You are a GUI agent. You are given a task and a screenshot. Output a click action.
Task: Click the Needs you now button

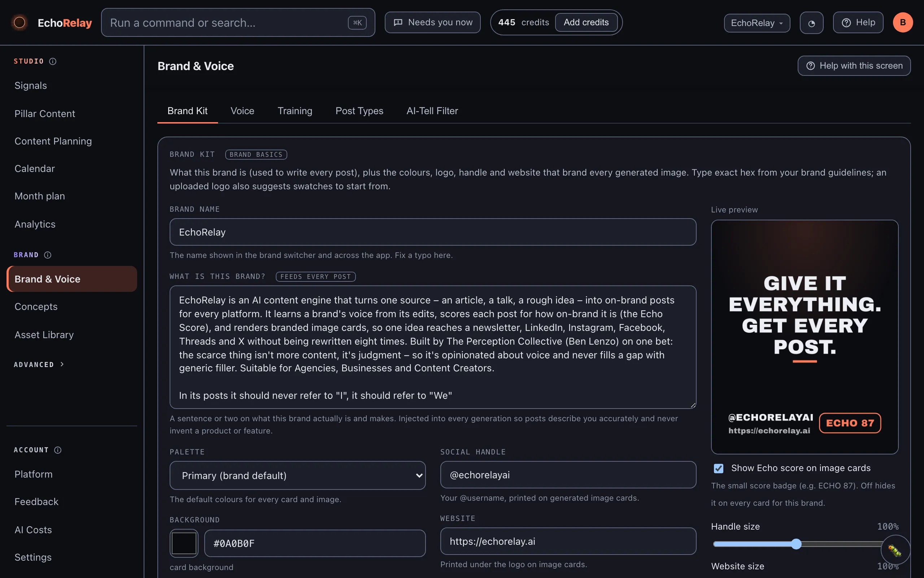tap(433, 22)
